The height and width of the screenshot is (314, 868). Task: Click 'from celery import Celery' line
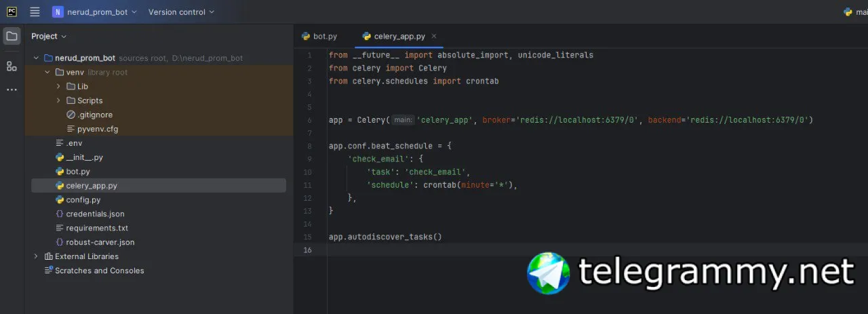point(388,68)
